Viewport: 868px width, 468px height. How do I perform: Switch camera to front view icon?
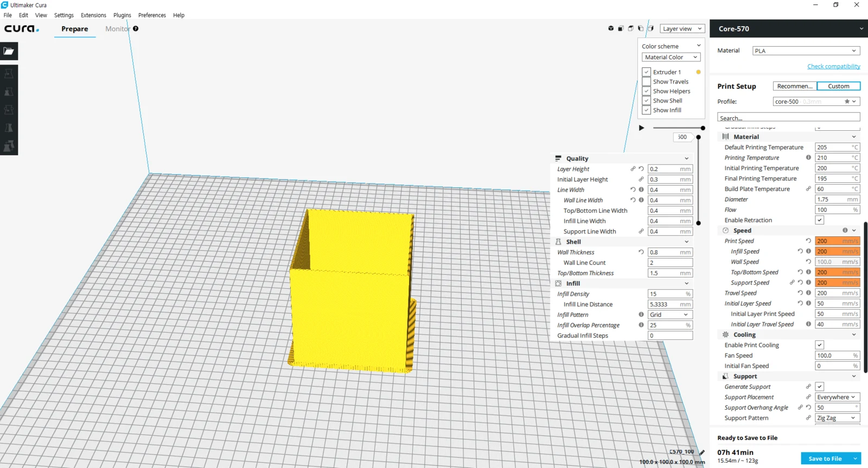(x=621, y=28)
